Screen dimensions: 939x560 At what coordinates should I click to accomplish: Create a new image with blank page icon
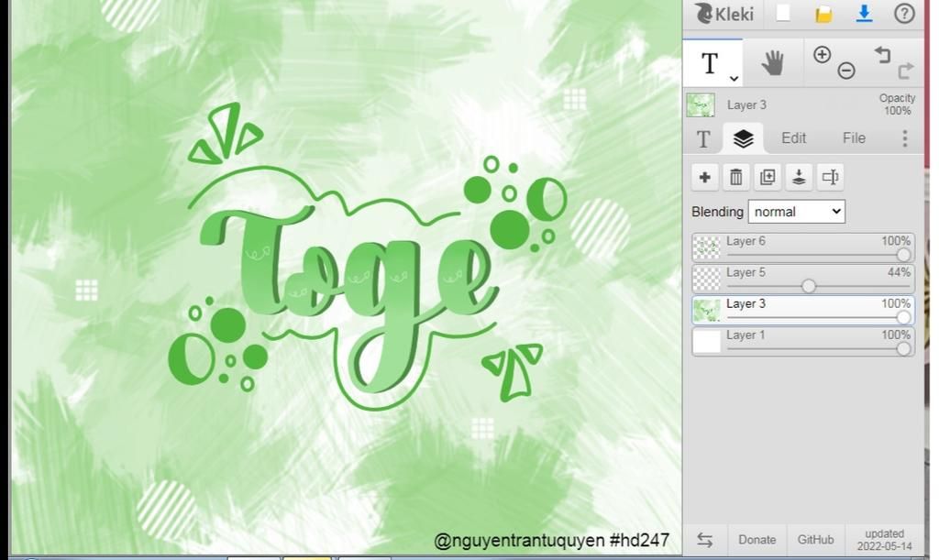783,13
